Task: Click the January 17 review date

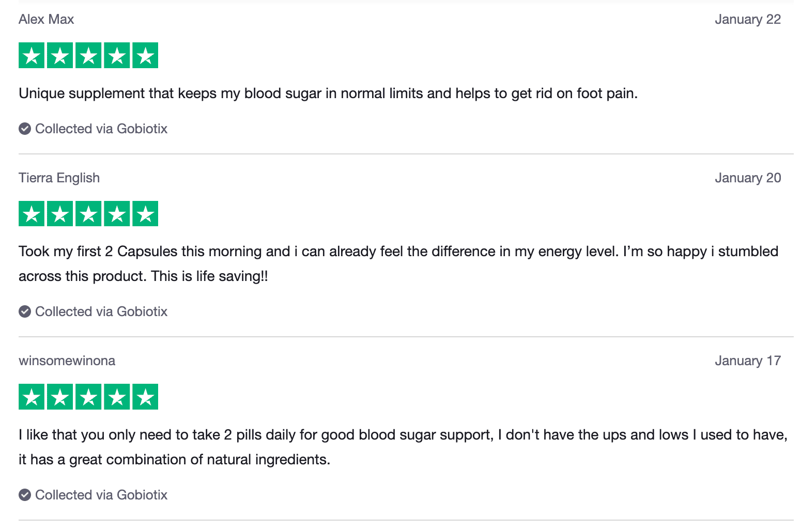Action: tap(747, 361)
